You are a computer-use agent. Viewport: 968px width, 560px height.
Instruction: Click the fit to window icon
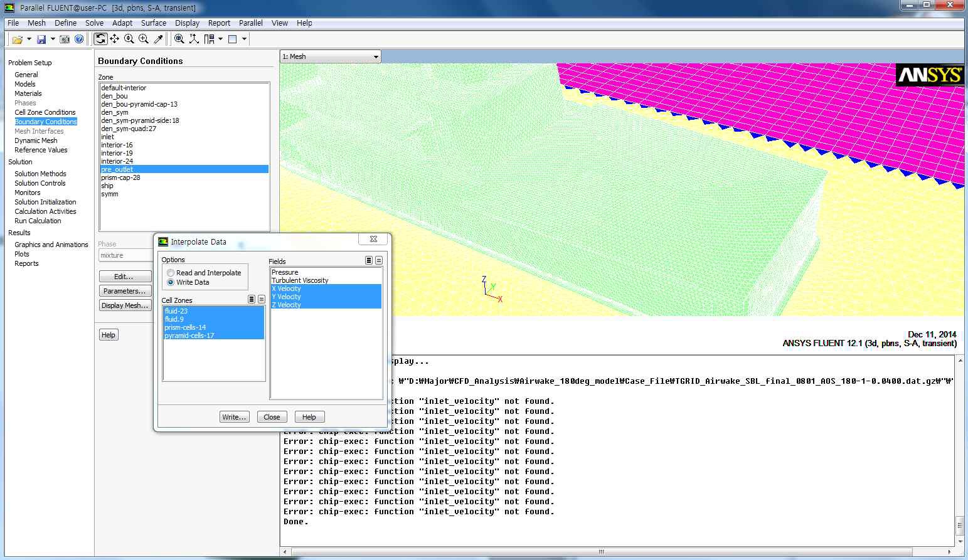(179, 39)
